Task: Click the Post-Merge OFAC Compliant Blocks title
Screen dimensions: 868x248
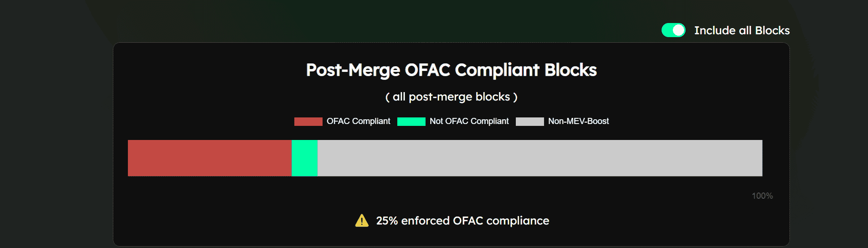Action: (x=451, y=70)
